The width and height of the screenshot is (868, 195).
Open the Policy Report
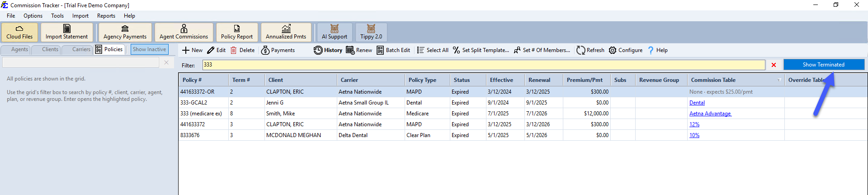237,32
